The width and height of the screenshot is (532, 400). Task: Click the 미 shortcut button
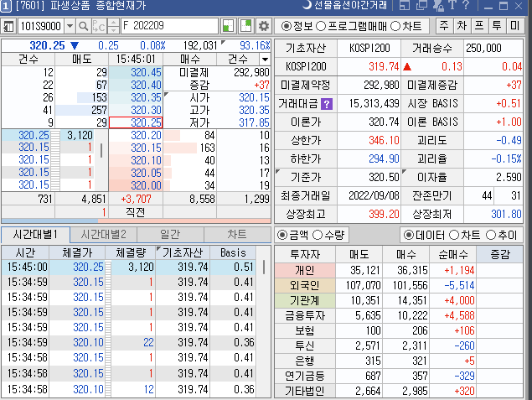click(x=514, y=26)
